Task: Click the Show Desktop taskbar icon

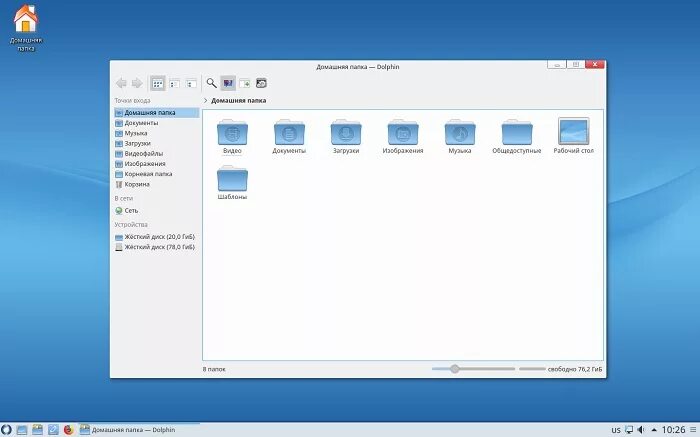Action: [x=22, y=430]
